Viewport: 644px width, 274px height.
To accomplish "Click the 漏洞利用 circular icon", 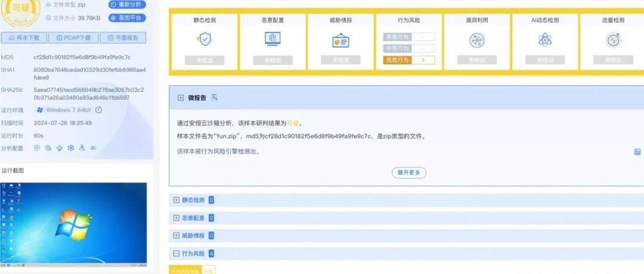I will (x=477, y=41).
